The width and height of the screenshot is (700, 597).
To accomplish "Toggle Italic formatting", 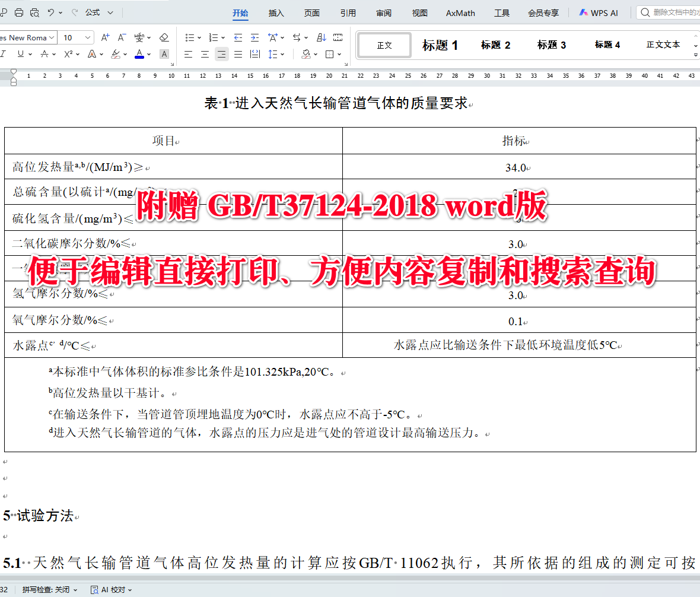I will 3,53.
